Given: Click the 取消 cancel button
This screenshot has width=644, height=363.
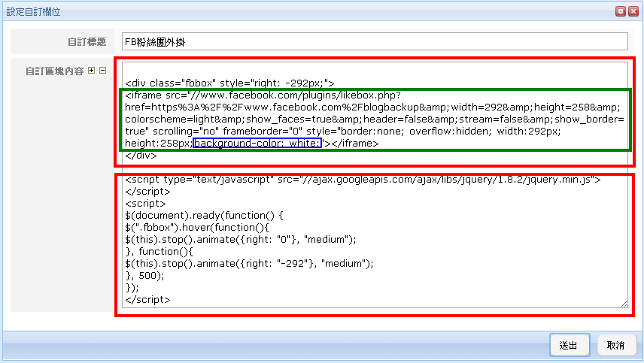Looking at the screenshot, I should point(616,346).
